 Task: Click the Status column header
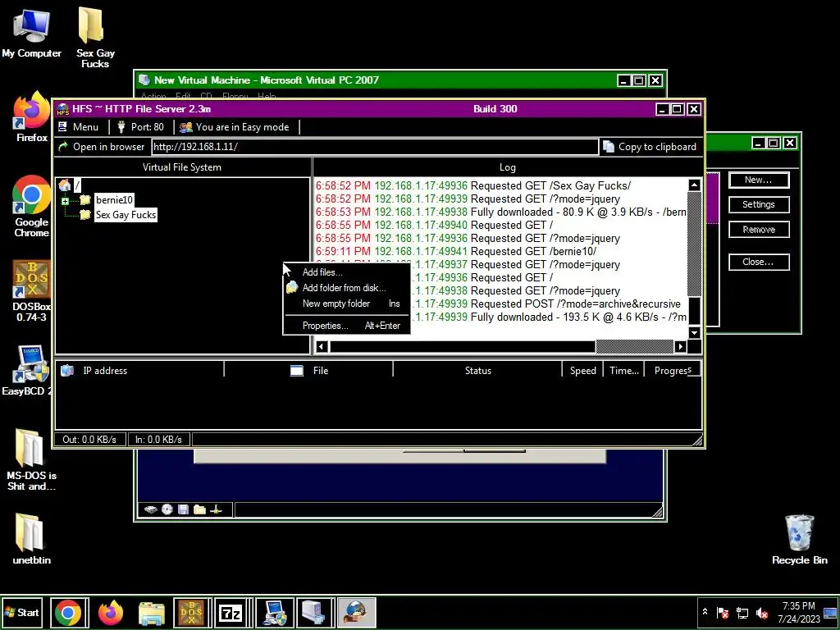[x=478, y=370]
